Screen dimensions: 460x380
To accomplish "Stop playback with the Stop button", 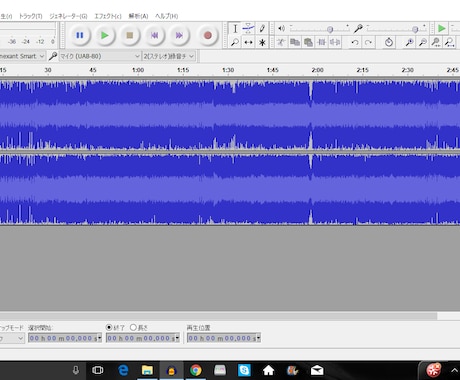I will tap(130, 35).
